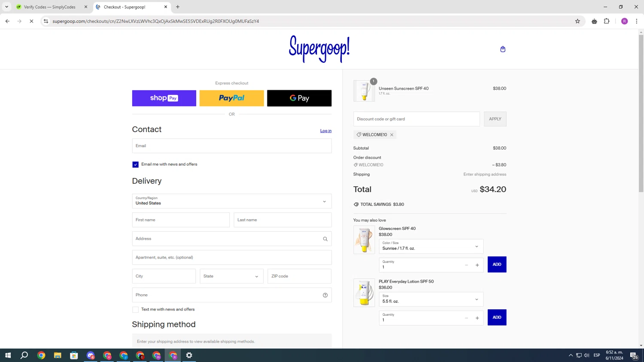Bookmark this page with star icon
This screenshot has width=644, height=362.
577,21
